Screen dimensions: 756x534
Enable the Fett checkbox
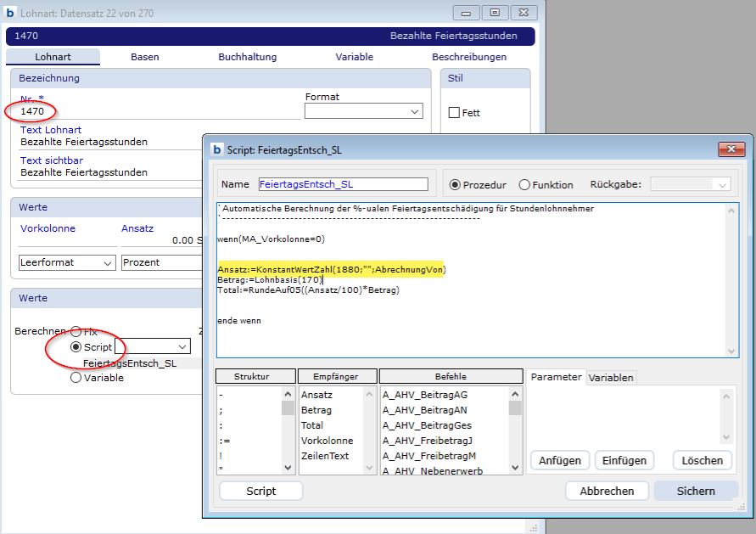coord(454,113)
